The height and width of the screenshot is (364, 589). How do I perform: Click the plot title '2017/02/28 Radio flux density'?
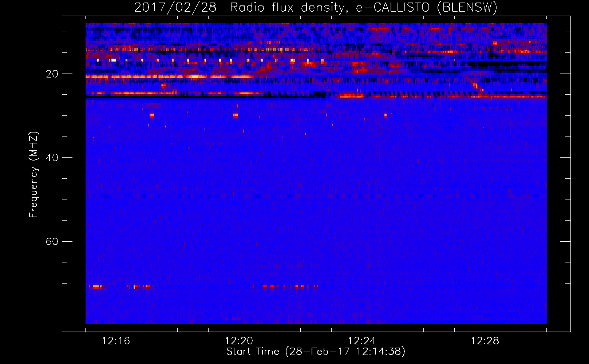316,7
